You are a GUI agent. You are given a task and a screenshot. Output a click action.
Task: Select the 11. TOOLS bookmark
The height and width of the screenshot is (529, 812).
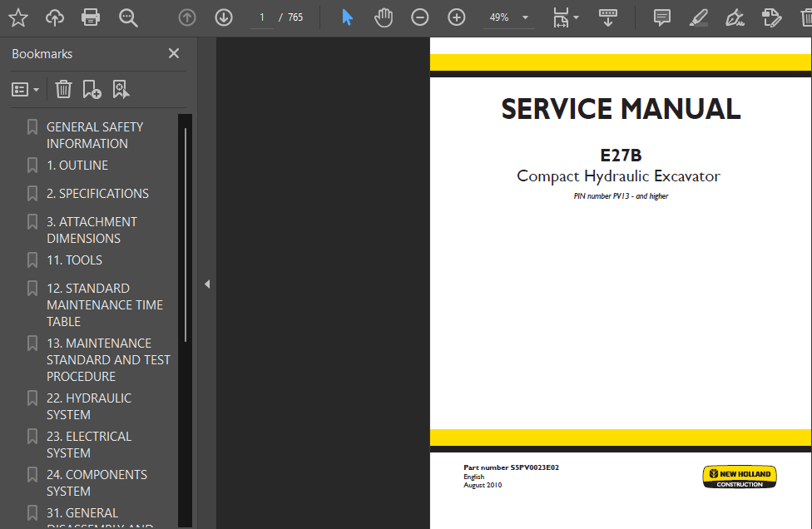74,260
